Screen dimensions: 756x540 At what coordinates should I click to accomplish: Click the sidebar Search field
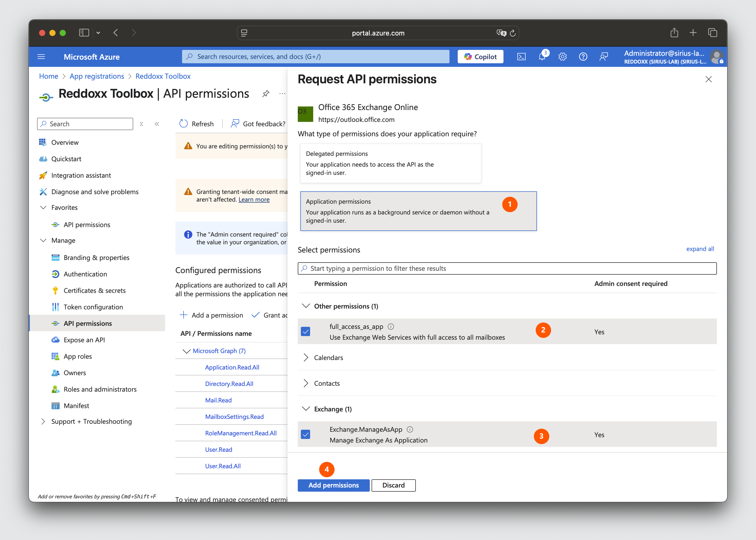[85, 124]
